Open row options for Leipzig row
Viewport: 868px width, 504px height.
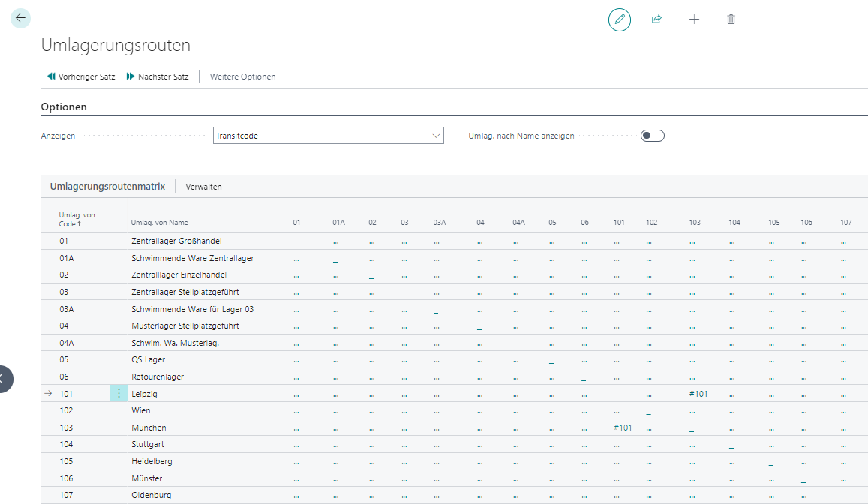click(x=118, y=394)
